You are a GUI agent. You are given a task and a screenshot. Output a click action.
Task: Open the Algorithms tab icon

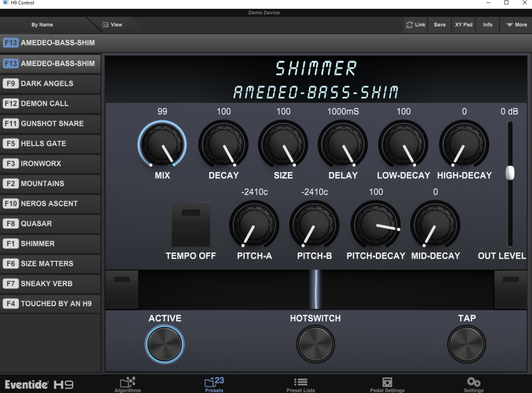128,382
